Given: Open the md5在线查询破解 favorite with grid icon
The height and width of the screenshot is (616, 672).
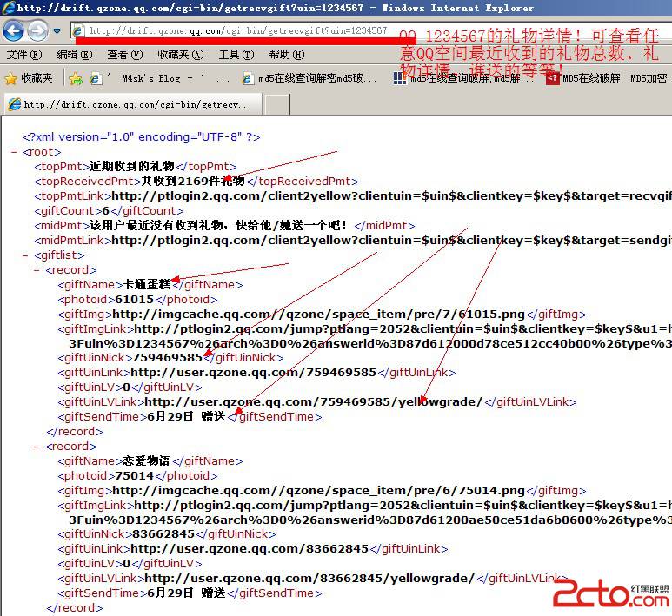Looking at the screenshot, I should click(463, 78).
